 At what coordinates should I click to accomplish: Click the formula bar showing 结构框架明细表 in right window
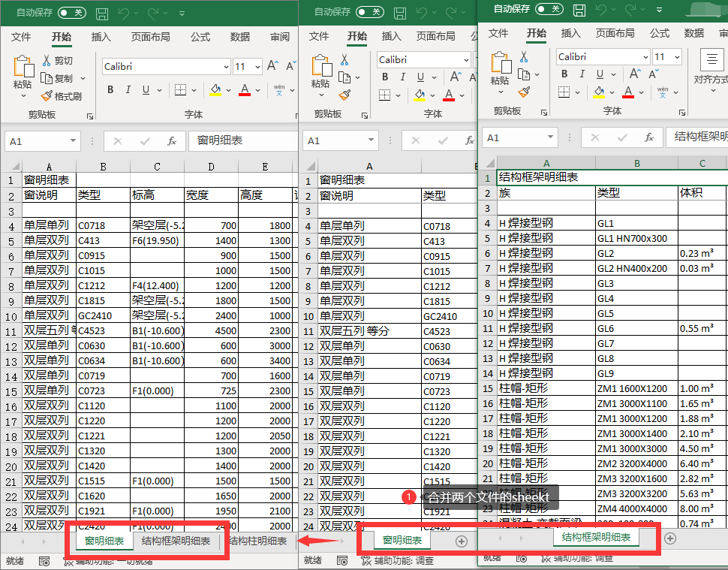(696, 137)
